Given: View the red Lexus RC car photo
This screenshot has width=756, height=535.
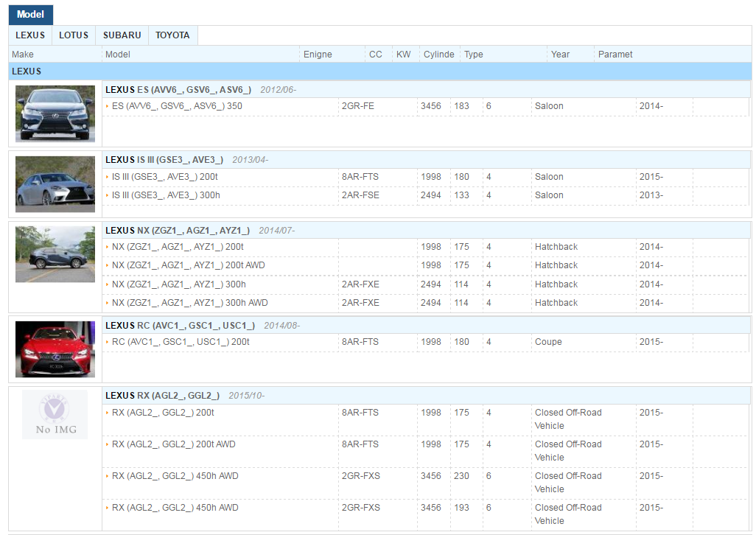Looking at the screenshot, I should point(55,349).
